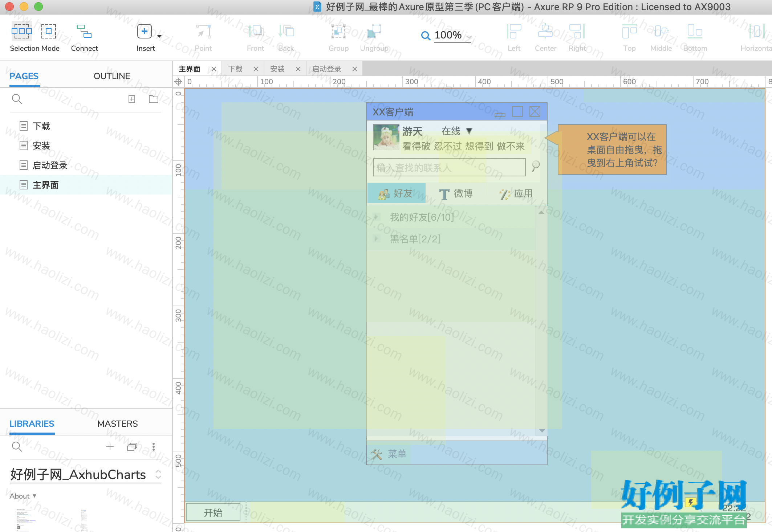Click the library duplicate windows icon
Screen dimensions: 772x532
point(132,447)
